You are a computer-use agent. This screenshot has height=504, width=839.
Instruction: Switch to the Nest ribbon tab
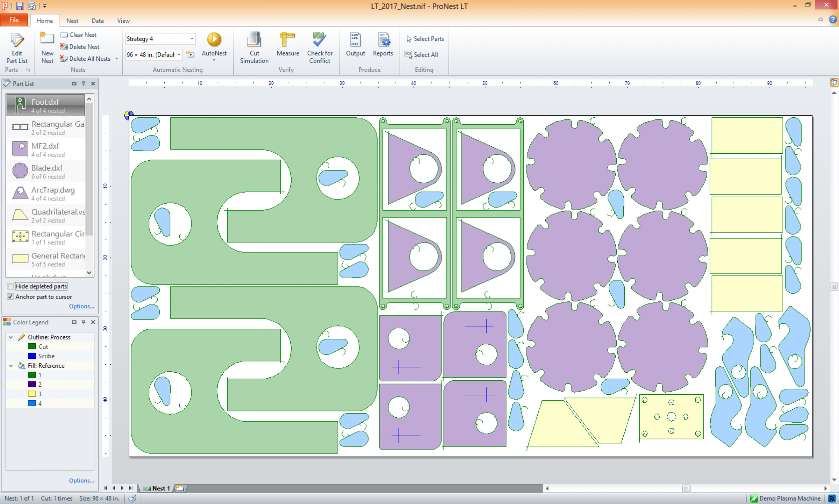[x=72, y=21]
